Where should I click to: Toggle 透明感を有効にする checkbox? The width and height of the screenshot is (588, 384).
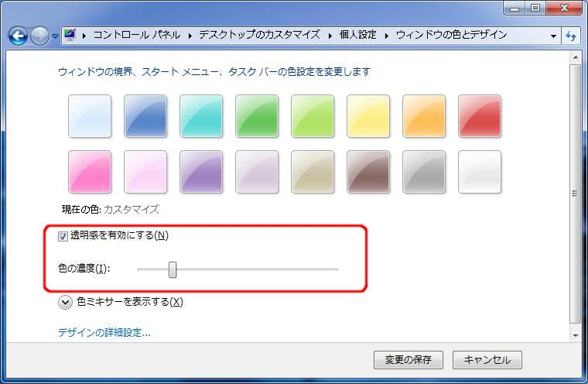63,236
